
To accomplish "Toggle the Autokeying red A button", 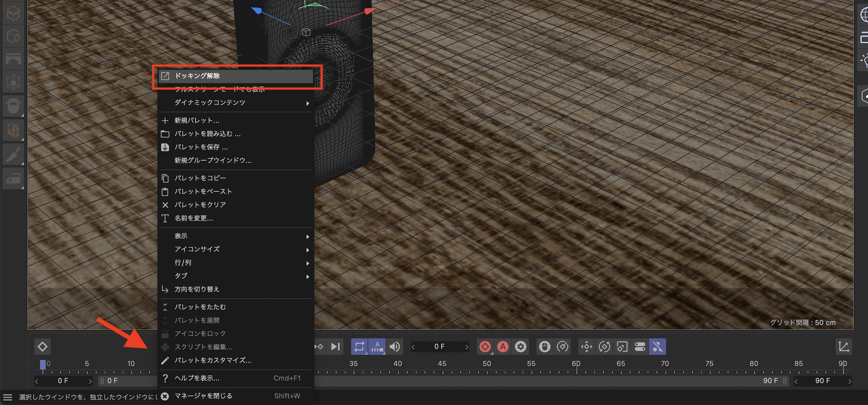I will pos(503,346).
